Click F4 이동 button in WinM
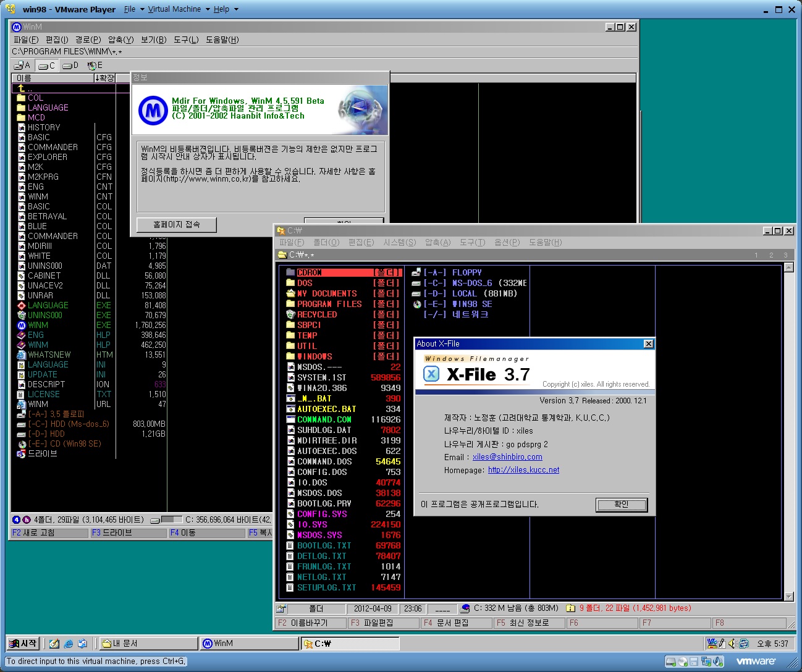This screenshot has width=802, height=672. tap(208, 532)
